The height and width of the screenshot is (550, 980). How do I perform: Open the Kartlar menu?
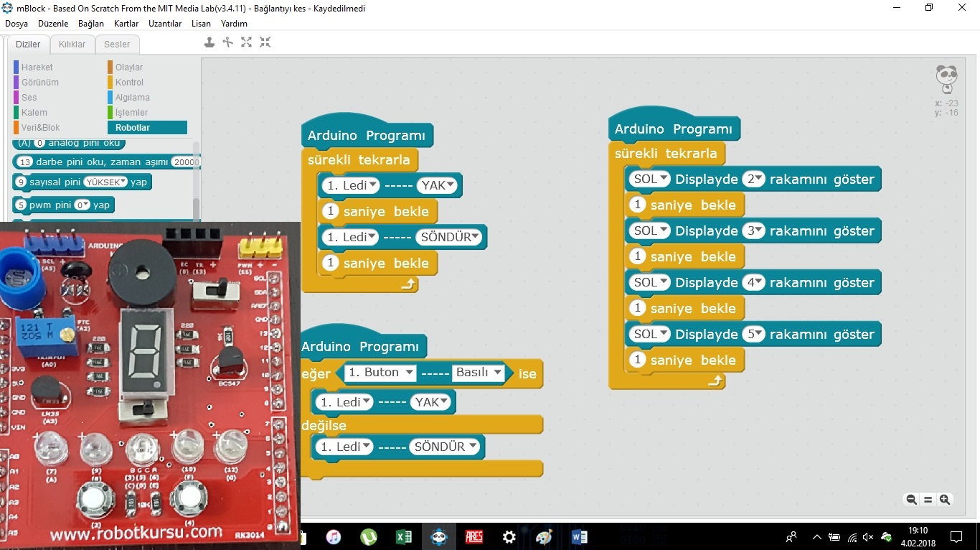point(126,24)
